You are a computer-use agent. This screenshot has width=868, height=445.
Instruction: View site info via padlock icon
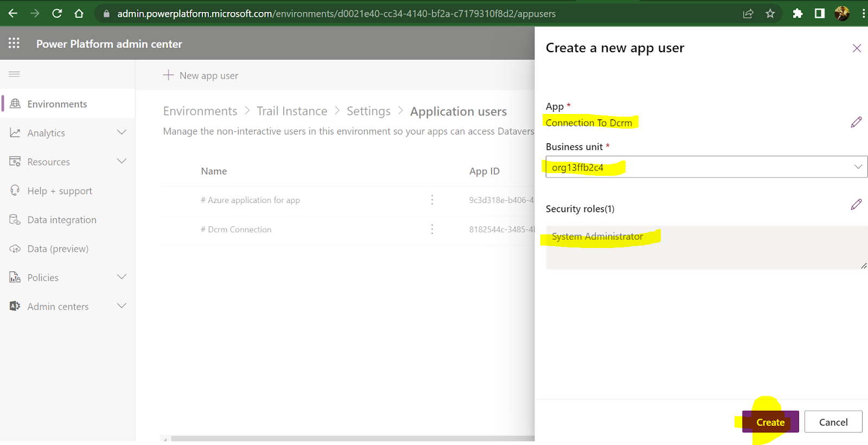click(x=106, y=14)
